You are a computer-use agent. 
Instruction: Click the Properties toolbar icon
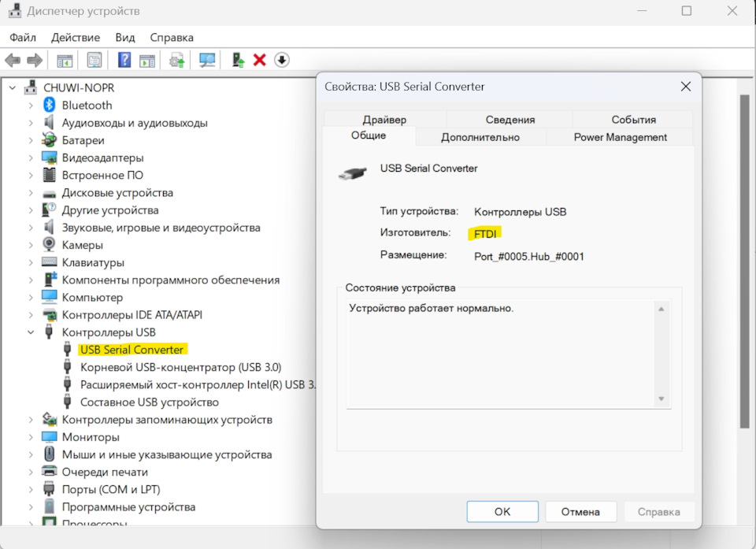click(94, 60)
